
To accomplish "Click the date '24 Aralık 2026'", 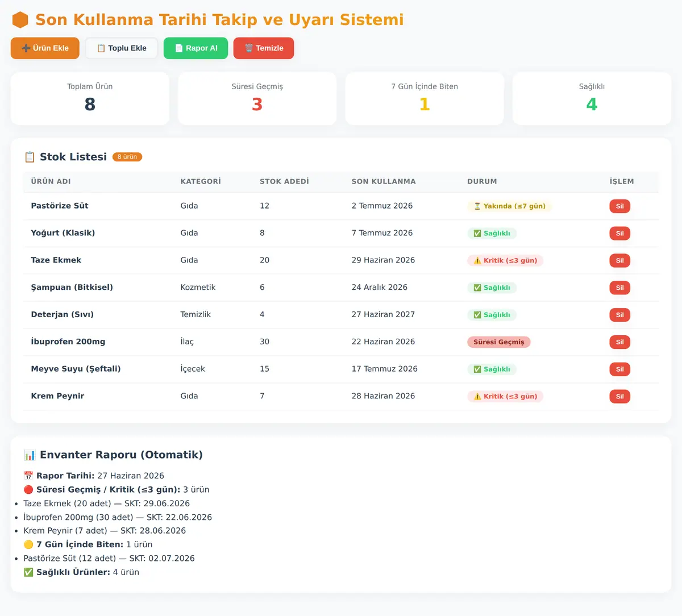I will pos(380,288).
